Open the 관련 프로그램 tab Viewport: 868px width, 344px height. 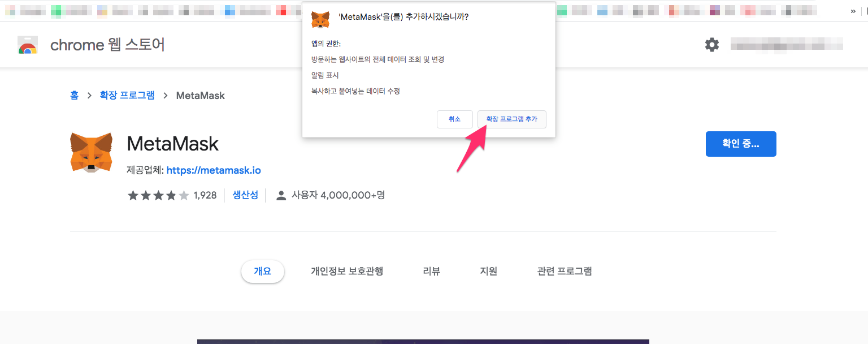tap(565, 272)
